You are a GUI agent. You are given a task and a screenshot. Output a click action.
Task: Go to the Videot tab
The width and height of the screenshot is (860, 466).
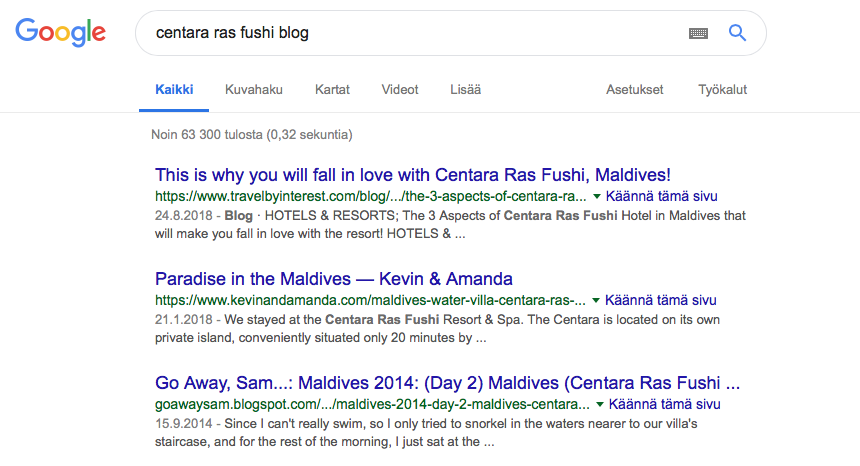pos(400,90)
